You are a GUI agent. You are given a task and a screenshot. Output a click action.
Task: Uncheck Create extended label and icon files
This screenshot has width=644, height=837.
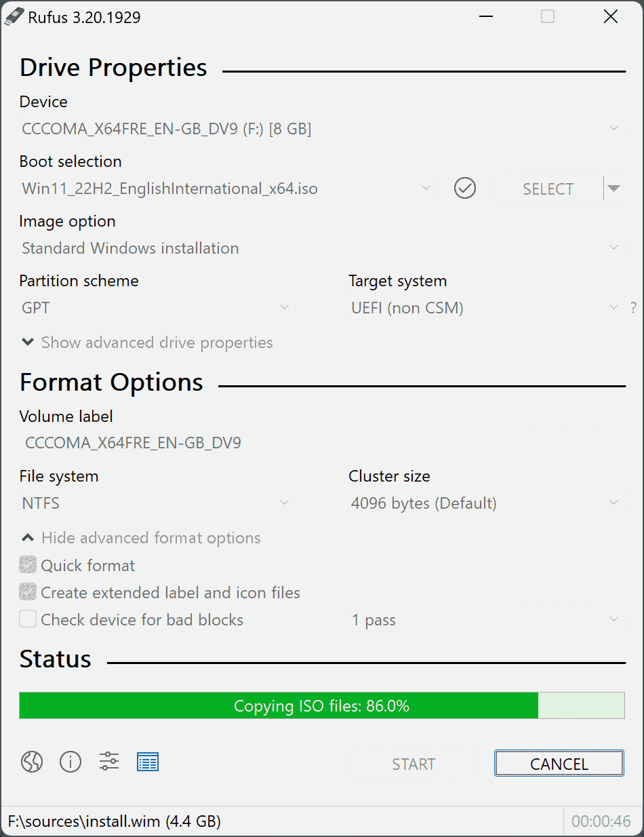pyautogui.click(x=27, y=591)
